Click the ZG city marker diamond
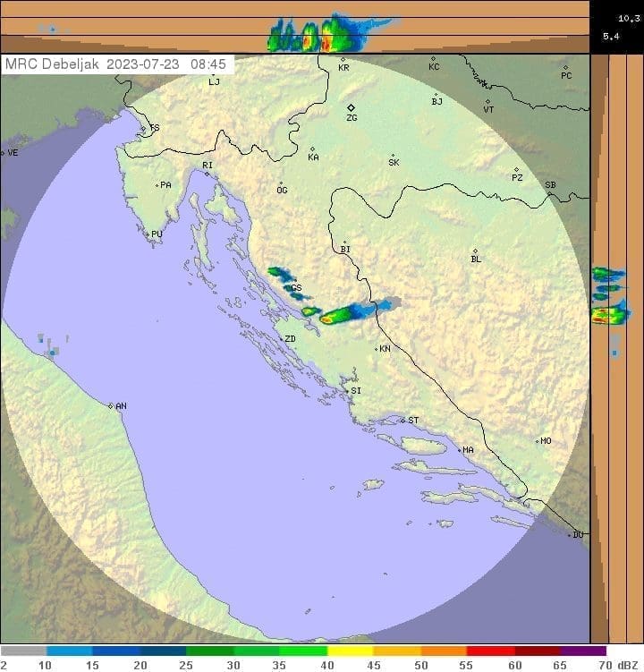The image size is (644, 672). (351, 107)
